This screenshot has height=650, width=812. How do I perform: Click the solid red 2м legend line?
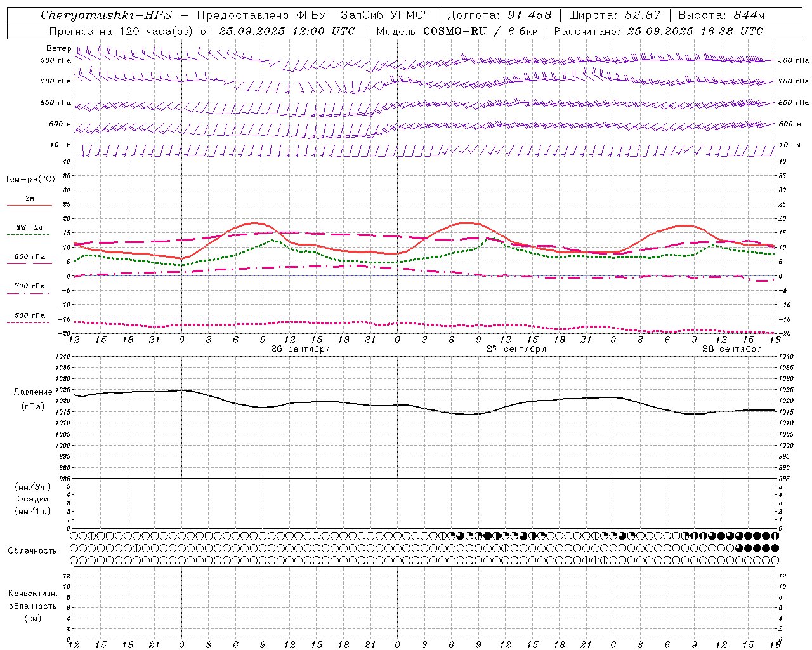29,205
